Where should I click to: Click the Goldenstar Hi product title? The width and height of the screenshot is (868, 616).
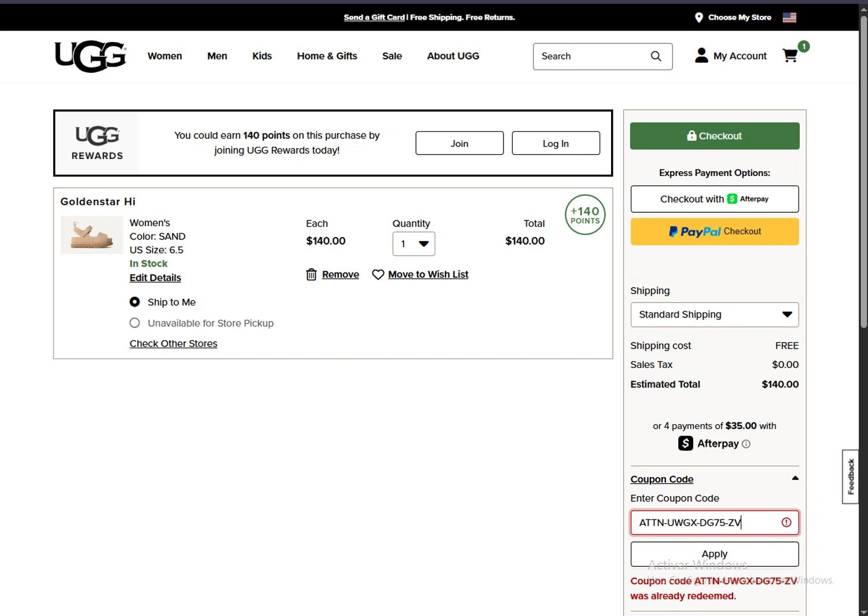click(x=98, y=201)
